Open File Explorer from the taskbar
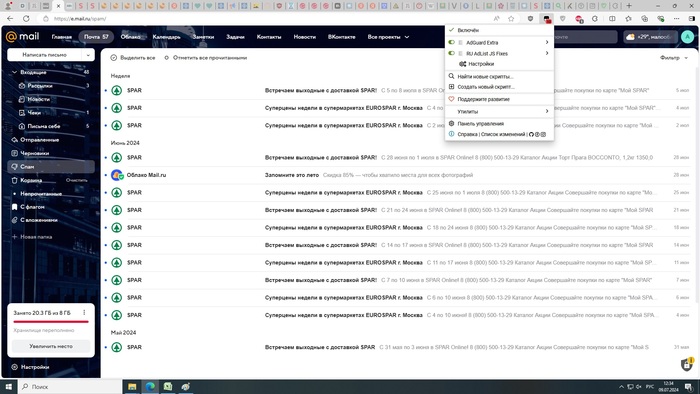Viewport: 700px width, 394px height. pos(132,386)
